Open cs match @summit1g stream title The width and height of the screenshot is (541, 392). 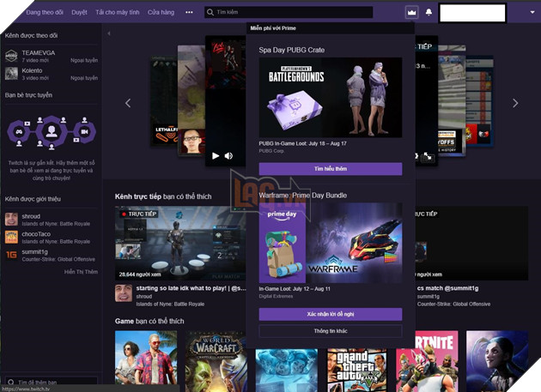tap(448, 288)
